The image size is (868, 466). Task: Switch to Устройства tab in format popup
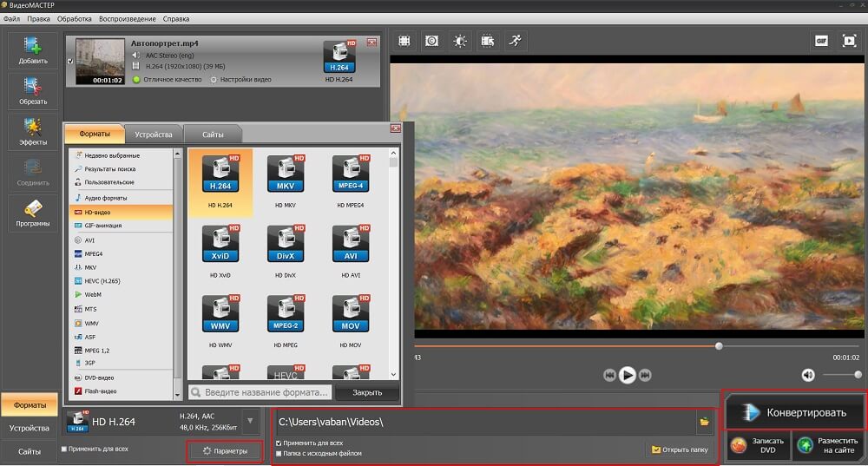(x=154, y=135)
